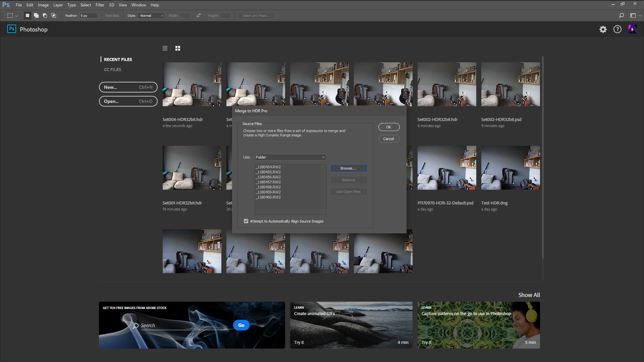Open the search magnifier icon
This screenshot has height=362, width=644.
point(621,15)
